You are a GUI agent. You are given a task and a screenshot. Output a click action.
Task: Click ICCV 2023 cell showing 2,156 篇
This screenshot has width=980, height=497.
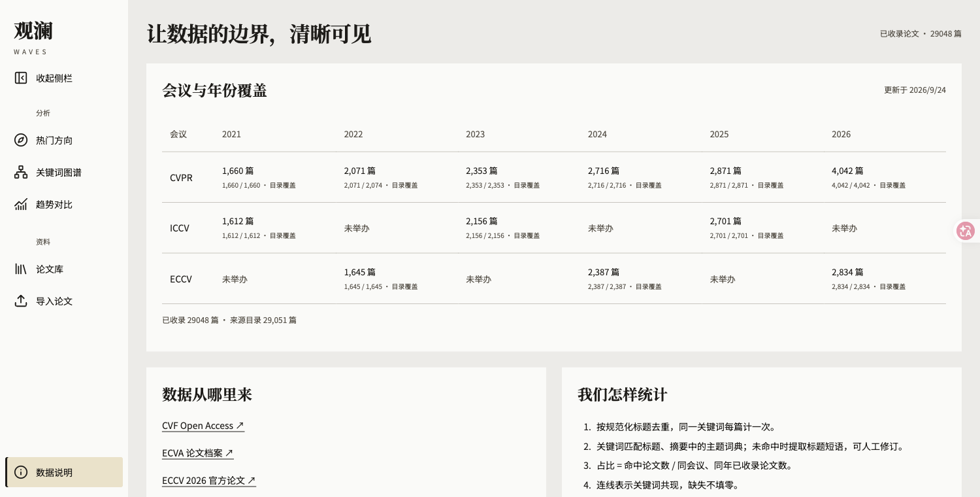coord(519,228)
